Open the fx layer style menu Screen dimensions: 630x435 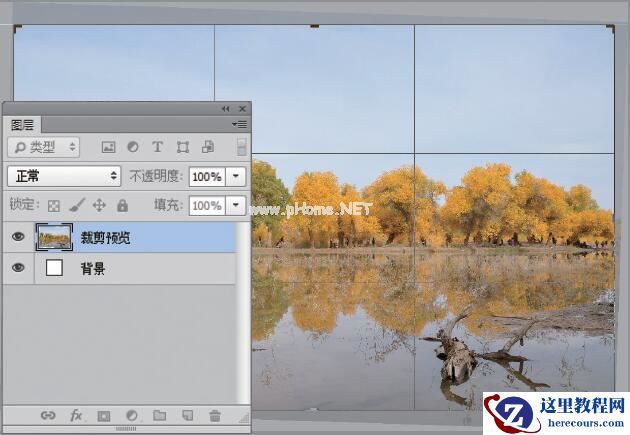coord(76,415)
